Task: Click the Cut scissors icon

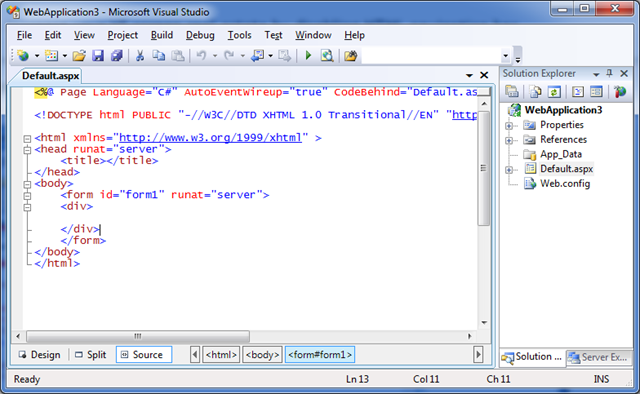Action: (140, 56)
